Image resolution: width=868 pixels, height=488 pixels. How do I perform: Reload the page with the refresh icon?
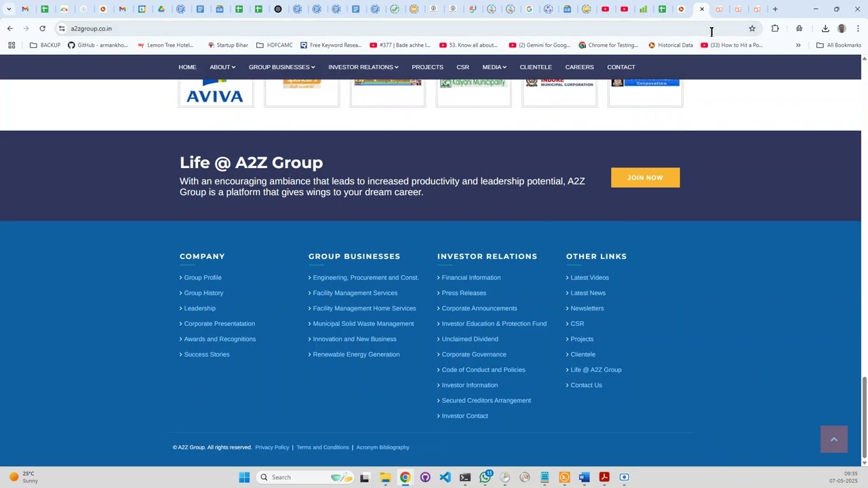click(x=42, y=28)
